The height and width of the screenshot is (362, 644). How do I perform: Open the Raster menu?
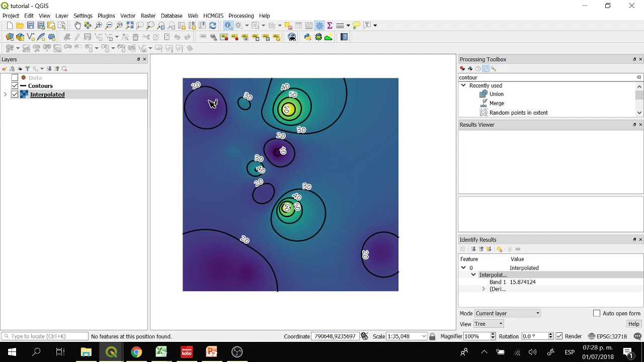tap(148, 16)
